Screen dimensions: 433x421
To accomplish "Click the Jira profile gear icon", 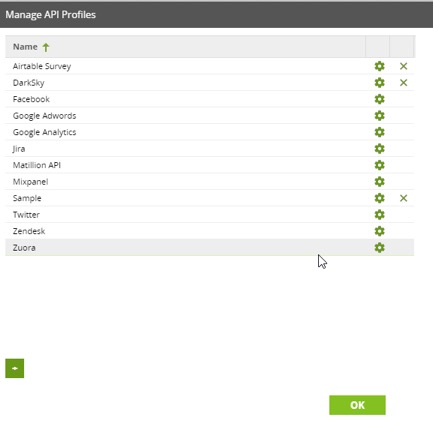I will [379, 149].
